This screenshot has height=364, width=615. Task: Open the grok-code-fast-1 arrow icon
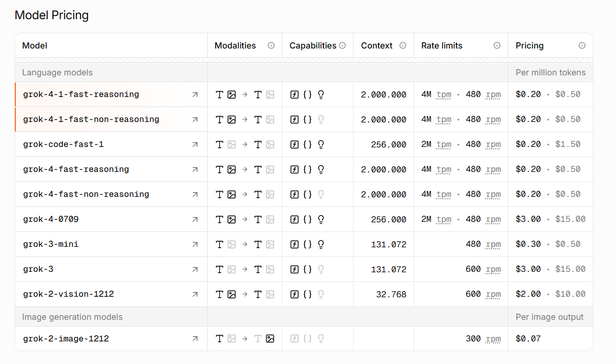(195, 145)
